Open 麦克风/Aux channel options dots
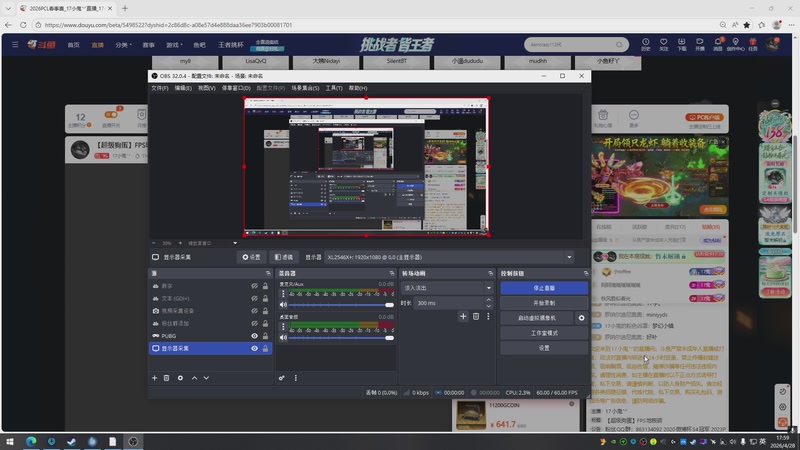 point(283,294)
